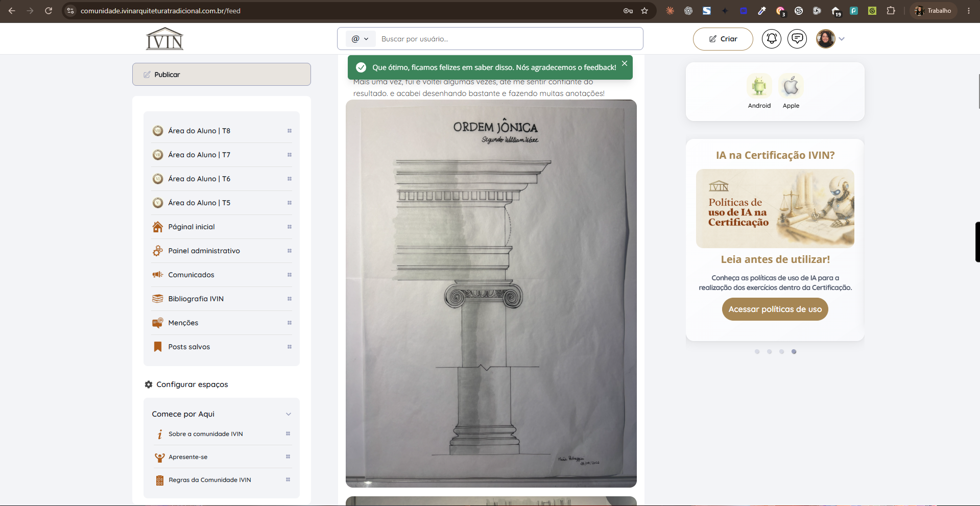Select the third carousel dot indicator
The width and height of the screenshot is (980, 506).
[x=781, y=352]
